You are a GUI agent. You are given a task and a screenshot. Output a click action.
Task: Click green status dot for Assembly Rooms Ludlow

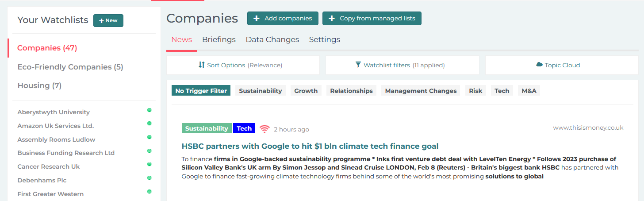[149, 137]
